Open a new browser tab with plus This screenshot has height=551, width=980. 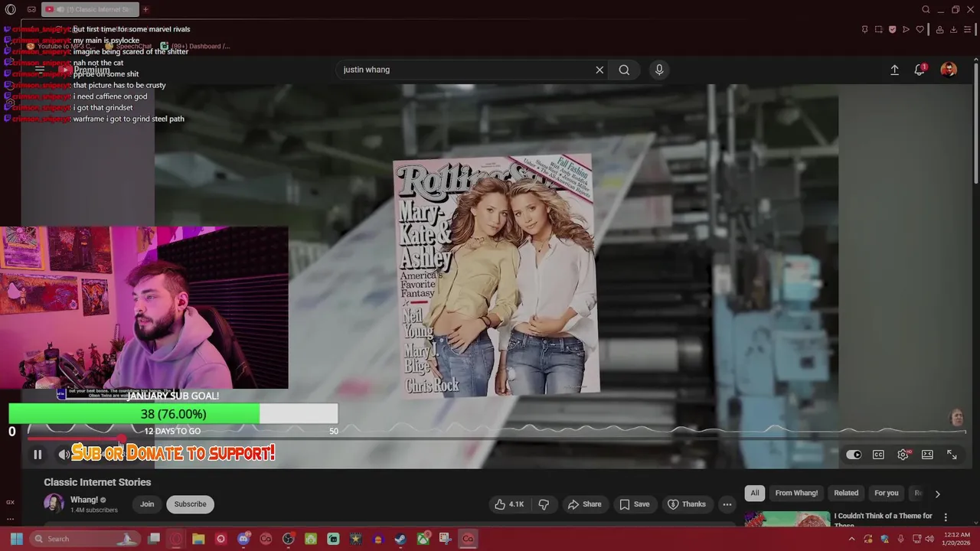point(145,10)
